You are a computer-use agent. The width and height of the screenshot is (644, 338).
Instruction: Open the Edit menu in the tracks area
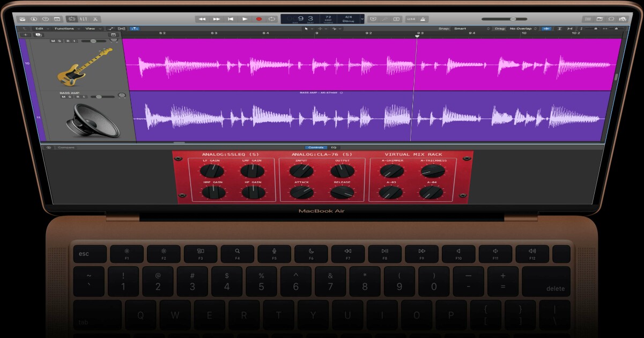click(x=41, y=28)
